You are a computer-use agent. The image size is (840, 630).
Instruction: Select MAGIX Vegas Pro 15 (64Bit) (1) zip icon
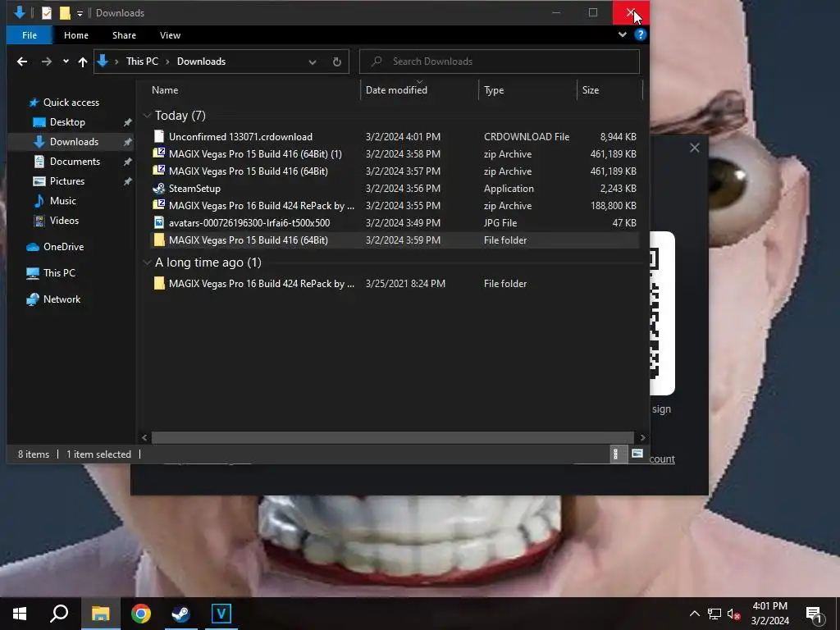[x=158, y=153]
